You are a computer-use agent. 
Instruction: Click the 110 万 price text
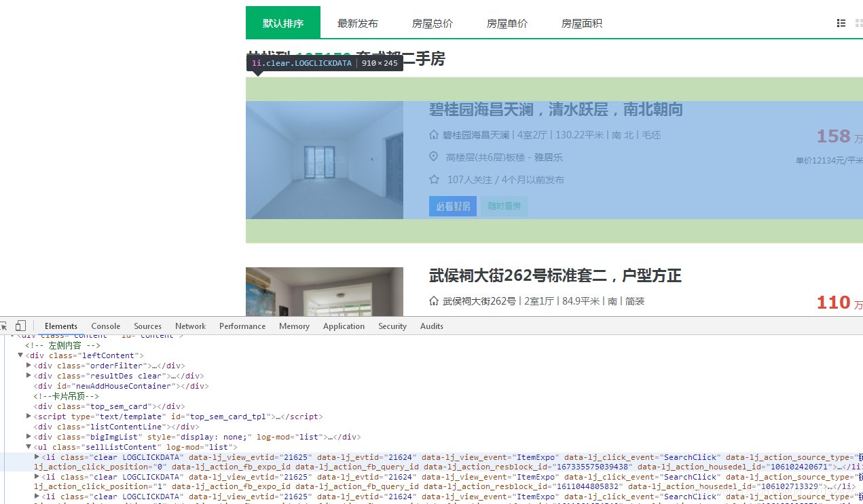[839, 303]
